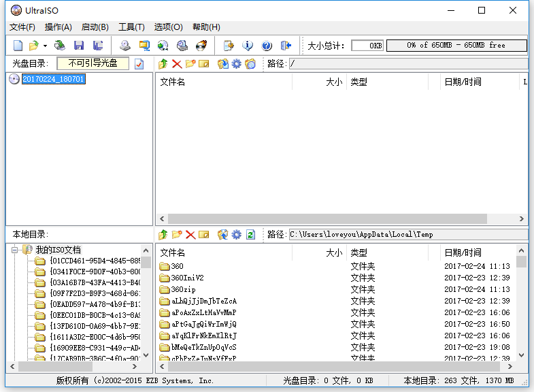The image size is (534, 392).
Task: Click the label icon in disc directory toolbar
Action: 250,64
